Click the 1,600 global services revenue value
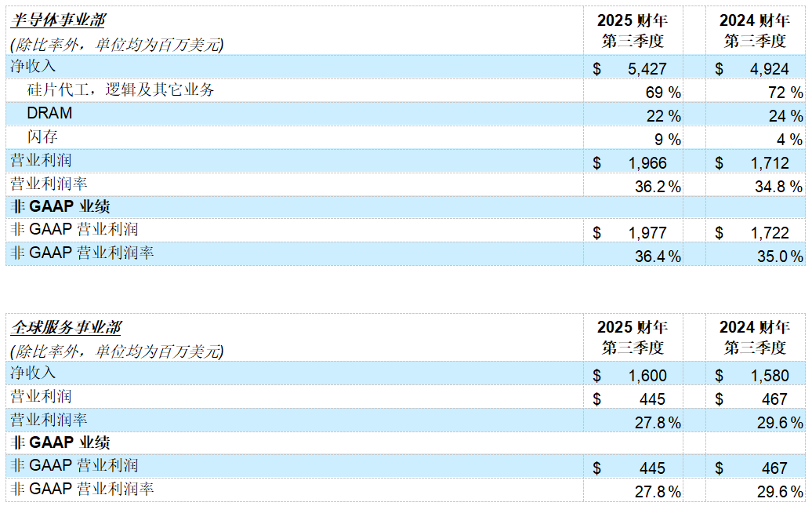The height and width of the screenshot is (506, 812). tap(647, 376)
